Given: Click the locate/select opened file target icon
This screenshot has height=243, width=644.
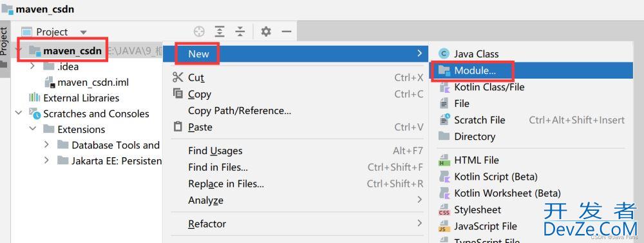Looking at the screenshot, I should [x=199, y=32].
